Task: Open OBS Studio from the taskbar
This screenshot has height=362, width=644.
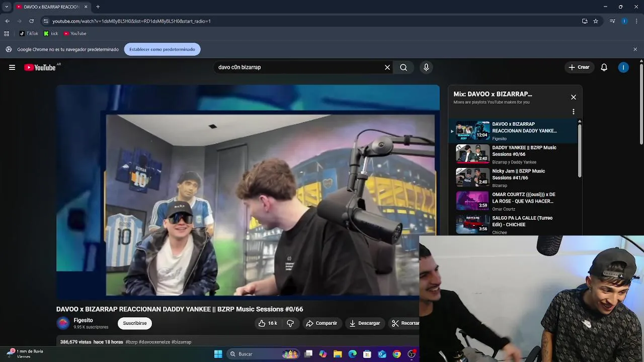Action: tap(412, 354)
